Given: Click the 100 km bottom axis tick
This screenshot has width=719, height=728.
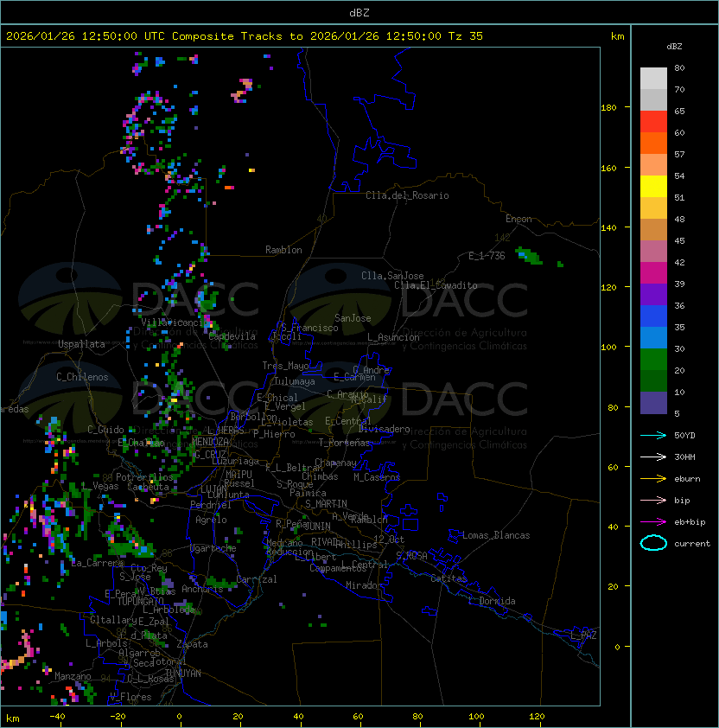Looking at the screenshot, I should pyautogui.click(x=477, y=717).
